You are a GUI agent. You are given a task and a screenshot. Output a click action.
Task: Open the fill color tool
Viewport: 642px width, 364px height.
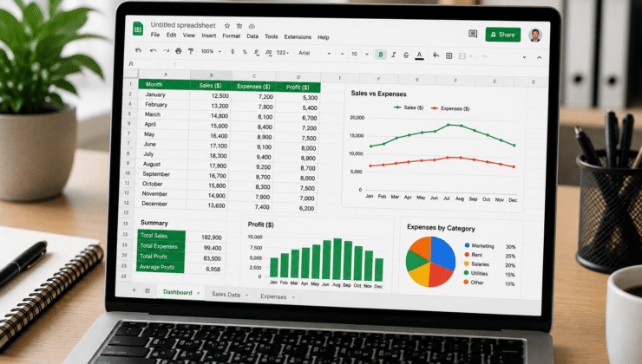pyautogui.click(x=436, y=55)
